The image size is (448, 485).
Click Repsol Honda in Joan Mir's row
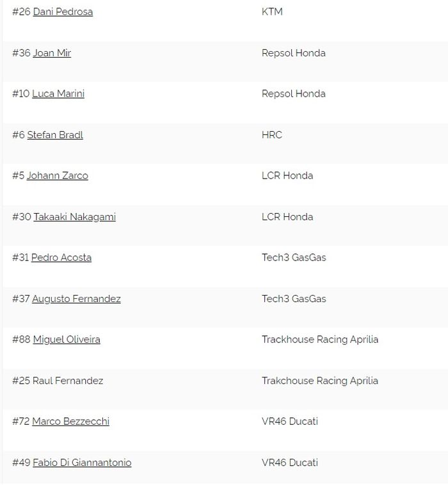tap(294, 53)
